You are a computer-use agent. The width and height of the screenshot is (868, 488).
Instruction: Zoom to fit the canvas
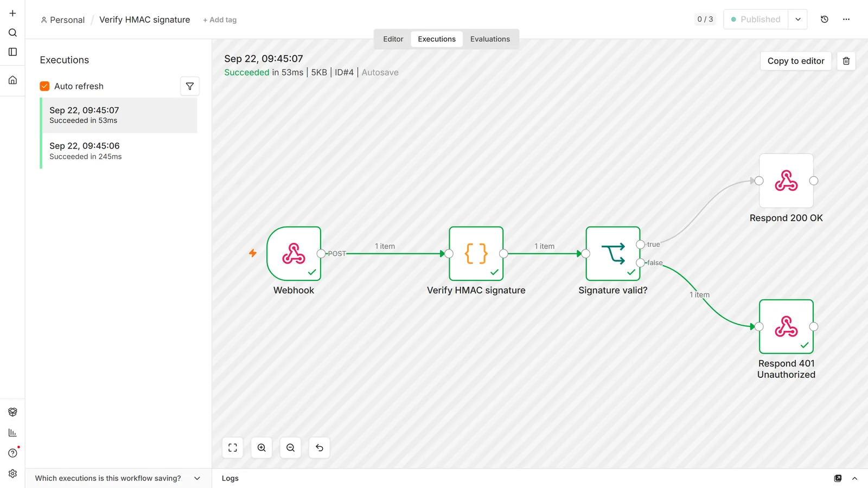click(x=233, y=448)
